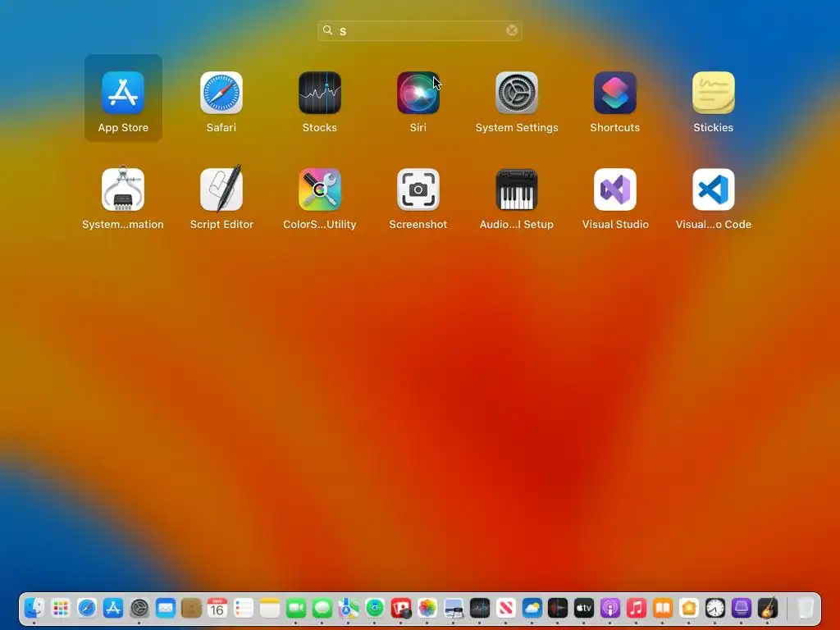Open Reminders from the Dock
The width and height of the screenshot is (840, 630).
(x=244, y=608)
